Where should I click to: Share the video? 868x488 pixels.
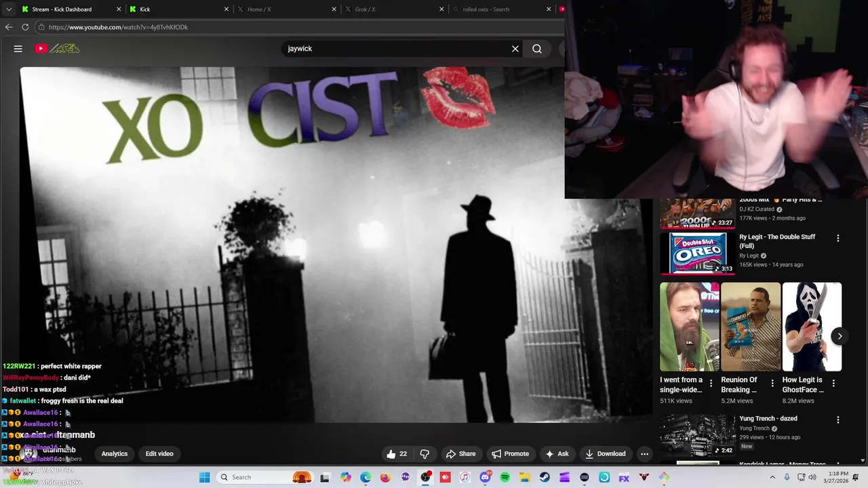click(460, 454)
